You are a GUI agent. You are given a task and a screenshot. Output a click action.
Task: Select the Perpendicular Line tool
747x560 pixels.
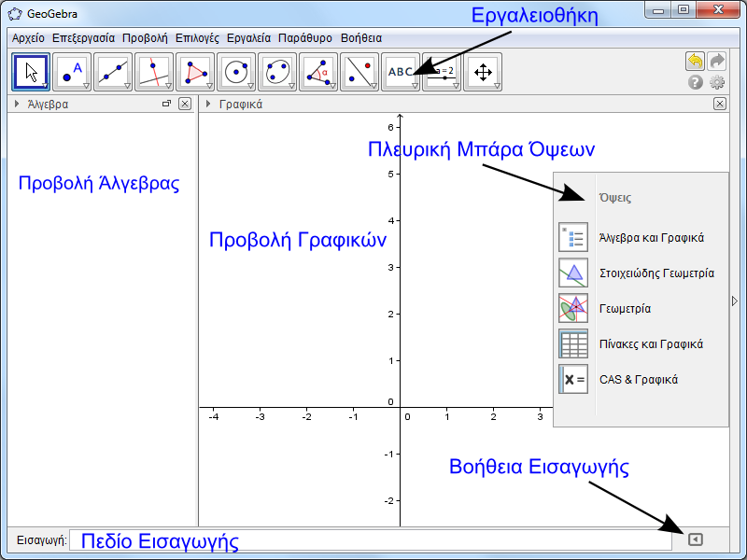pyautogui.click(x=154, y=73)
